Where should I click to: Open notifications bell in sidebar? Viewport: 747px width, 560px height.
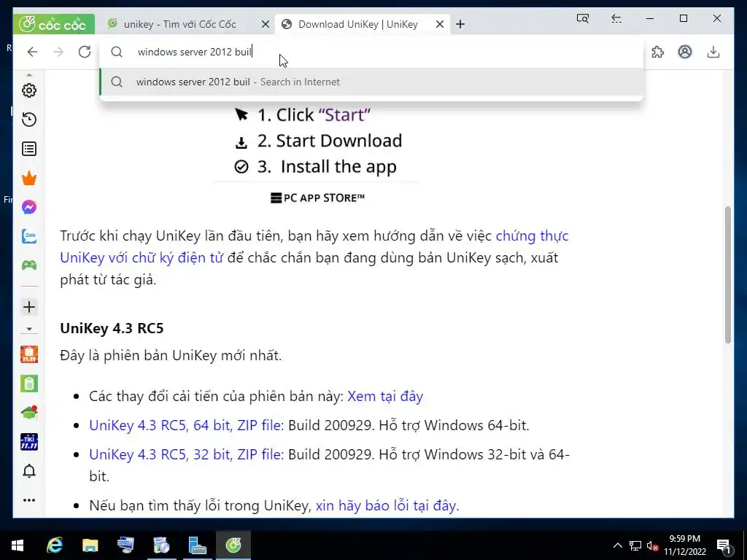[x=29, y=471]
